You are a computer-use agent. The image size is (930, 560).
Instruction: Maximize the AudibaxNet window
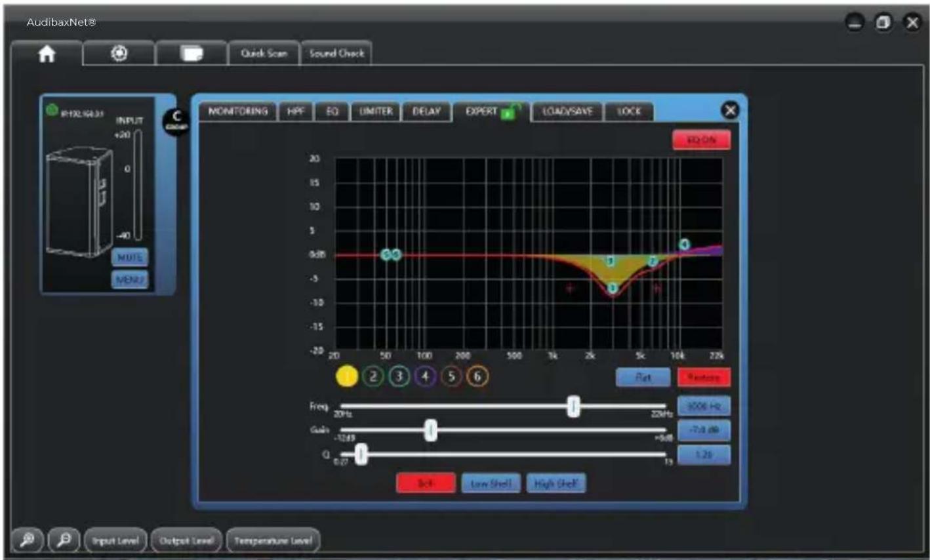[883, 23]
